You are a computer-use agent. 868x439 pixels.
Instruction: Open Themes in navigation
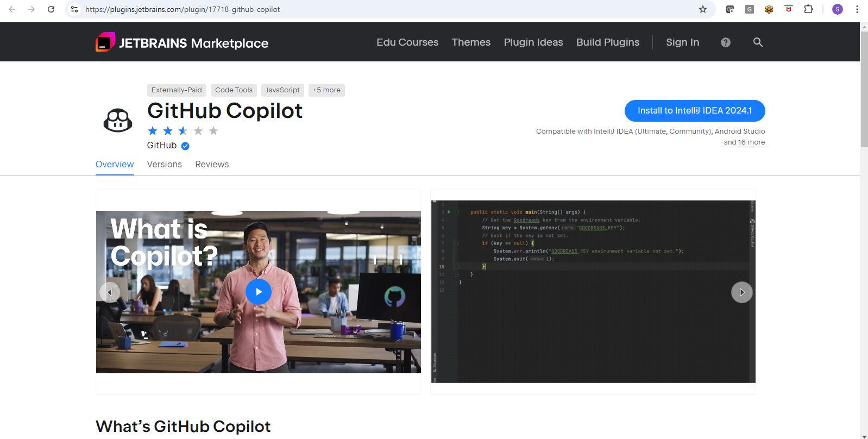pos(471,42)
